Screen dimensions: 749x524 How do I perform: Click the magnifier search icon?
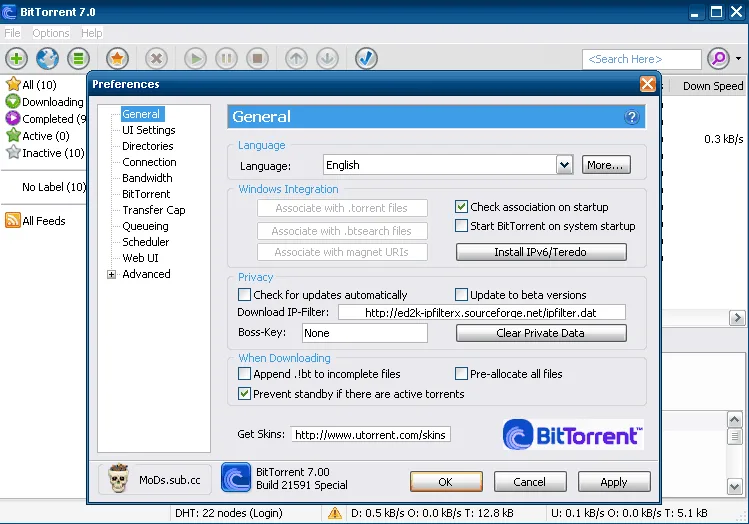coord(718,58)
